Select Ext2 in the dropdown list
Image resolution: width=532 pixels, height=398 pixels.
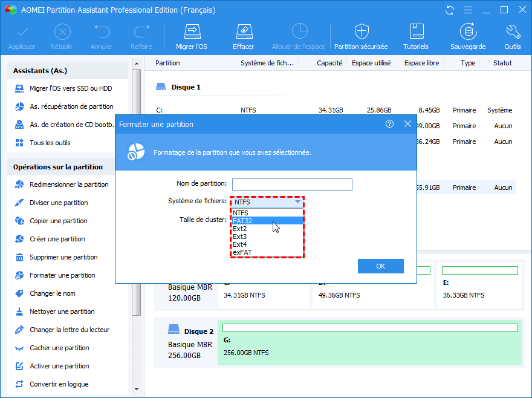pyautogui.click(x=267, y=229)
